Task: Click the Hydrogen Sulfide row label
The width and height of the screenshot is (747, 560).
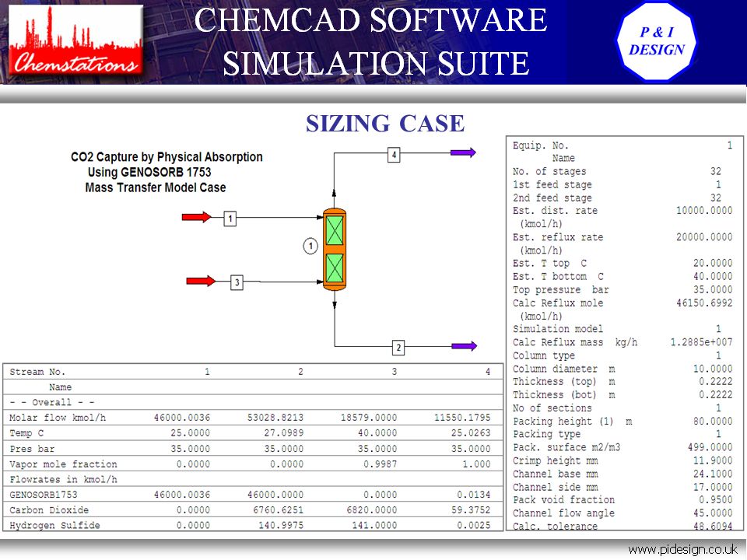Action: 54,525
